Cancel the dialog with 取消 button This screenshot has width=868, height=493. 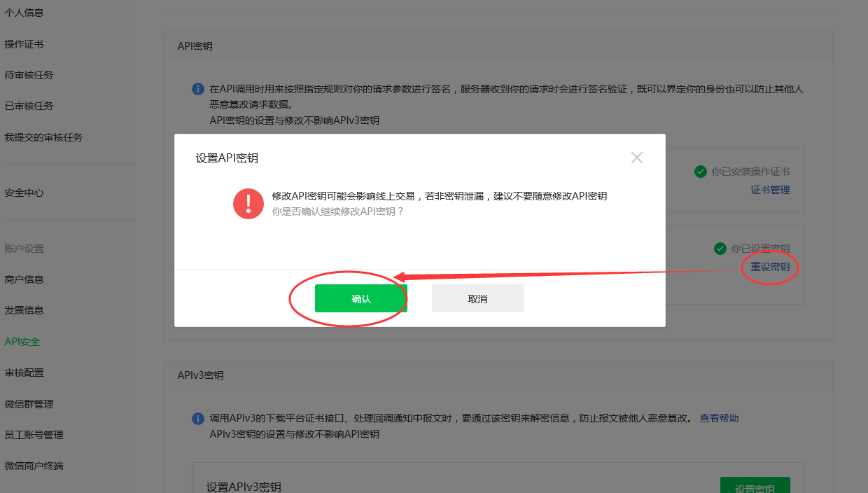tap(477, 298)
